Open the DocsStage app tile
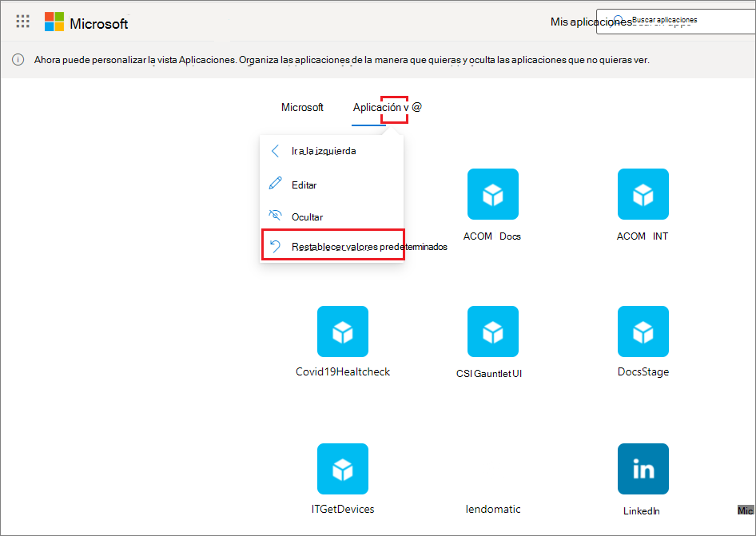756x536 pixels. [x=643, y=332]
